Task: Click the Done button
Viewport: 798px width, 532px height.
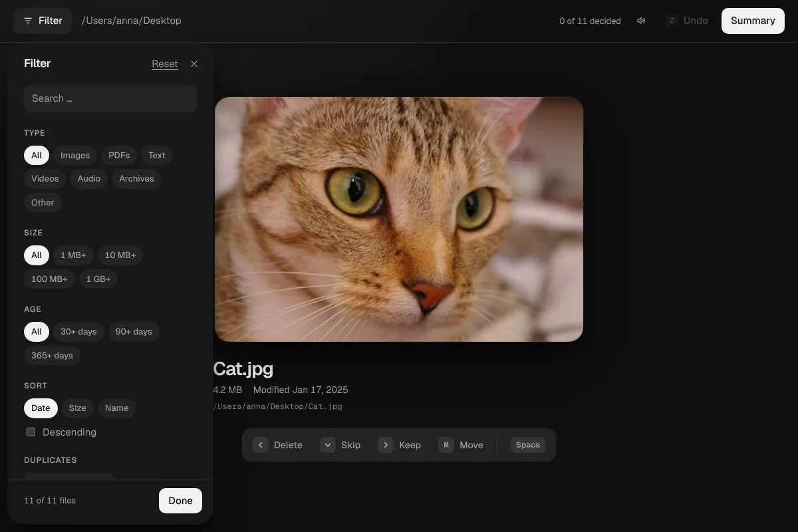Action: (180, 501)
